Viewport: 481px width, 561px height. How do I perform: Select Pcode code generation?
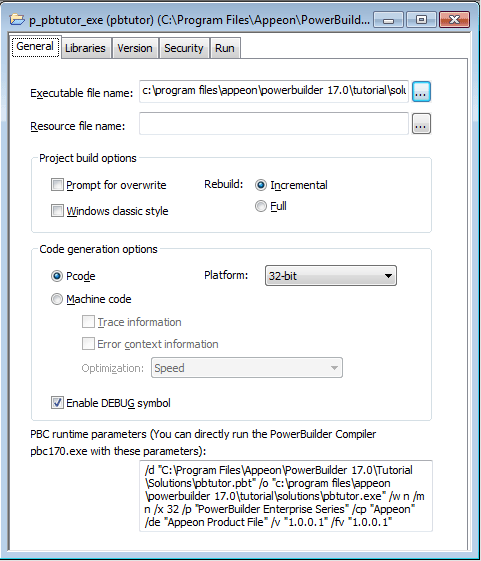[57, 276]
